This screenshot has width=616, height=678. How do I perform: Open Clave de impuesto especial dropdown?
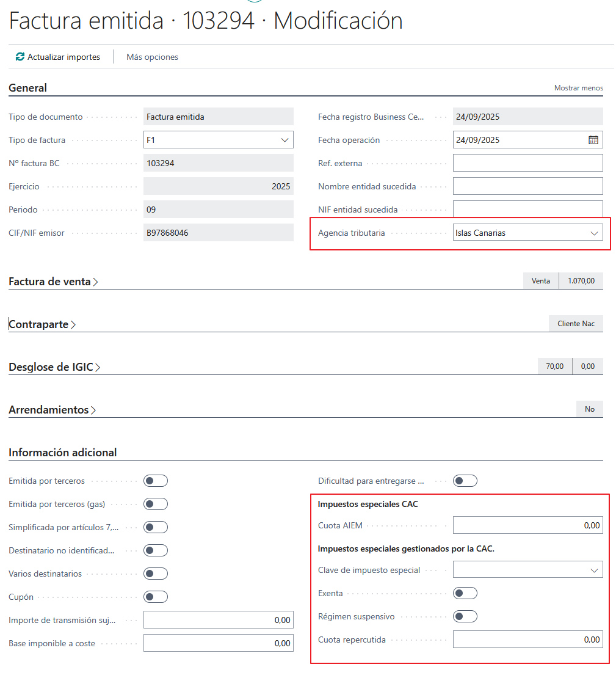(594, 570)
